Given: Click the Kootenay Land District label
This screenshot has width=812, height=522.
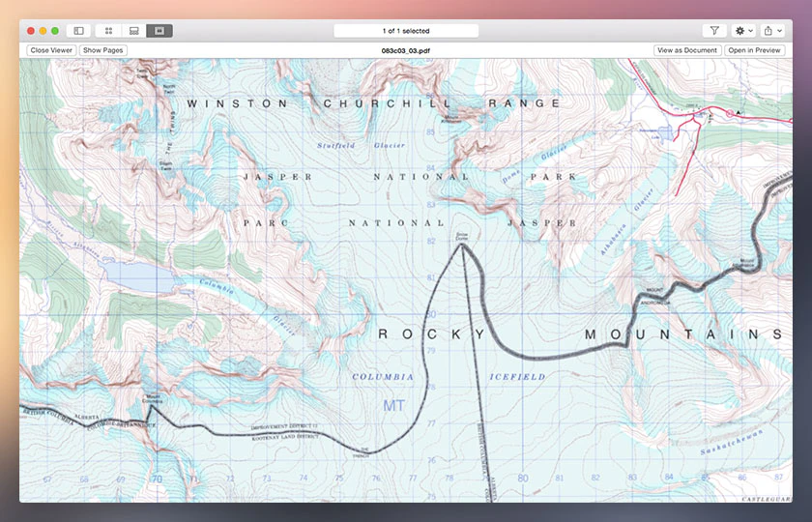Looking at the screenshot, I should (284, 438).
